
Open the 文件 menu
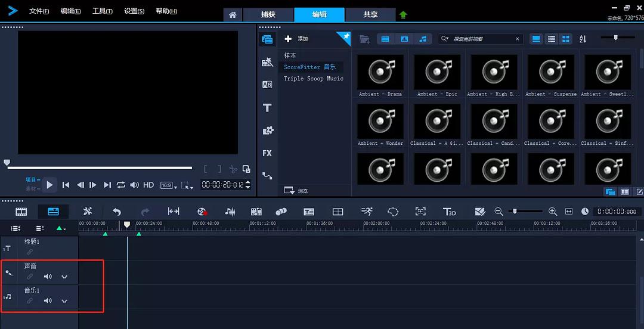[x=39, y=11]
